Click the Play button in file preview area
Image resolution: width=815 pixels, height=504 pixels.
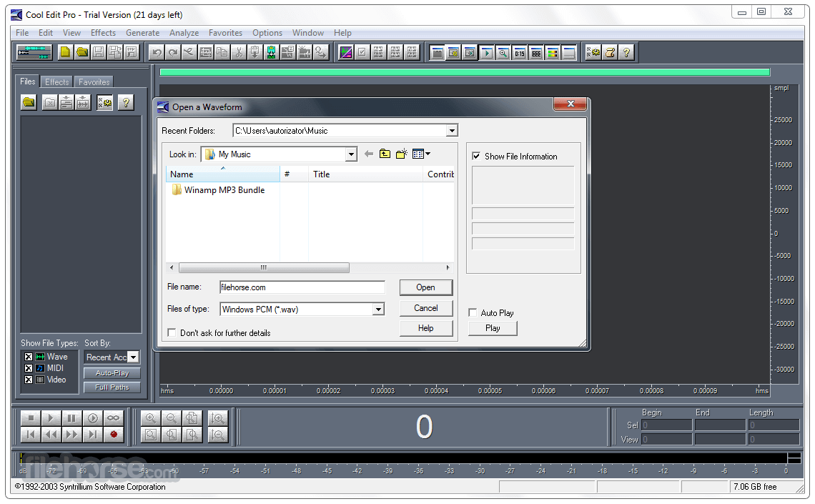click(x=493, y=328)
